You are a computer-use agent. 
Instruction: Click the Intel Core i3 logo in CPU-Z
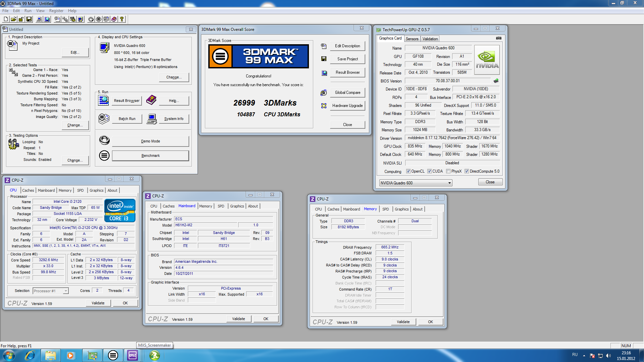coord(120,210)
